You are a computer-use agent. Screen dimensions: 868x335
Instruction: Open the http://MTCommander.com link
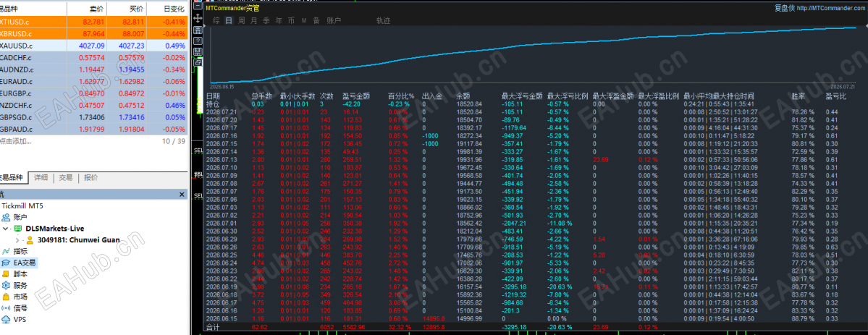(830, 8)
